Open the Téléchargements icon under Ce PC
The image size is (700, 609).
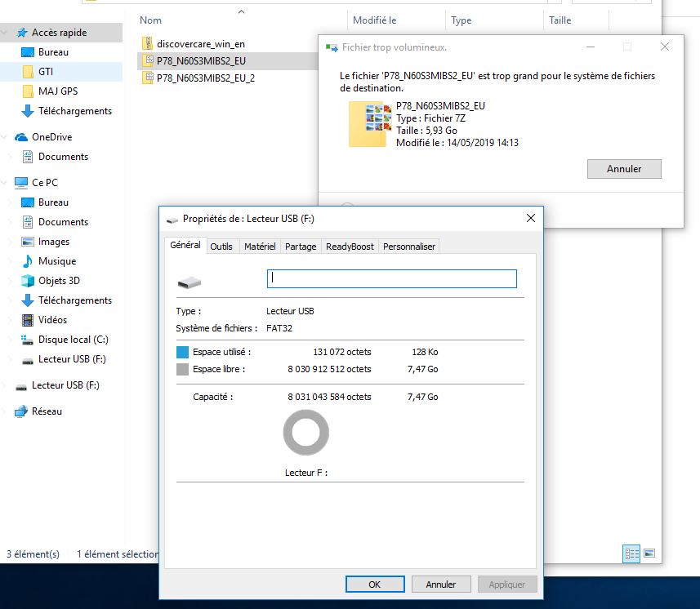[28, 300]
